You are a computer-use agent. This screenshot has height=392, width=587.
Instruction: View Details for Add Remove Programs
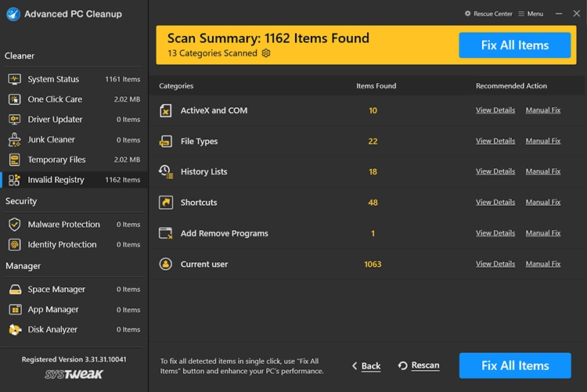pyautogui.click(x=495, y=233)
